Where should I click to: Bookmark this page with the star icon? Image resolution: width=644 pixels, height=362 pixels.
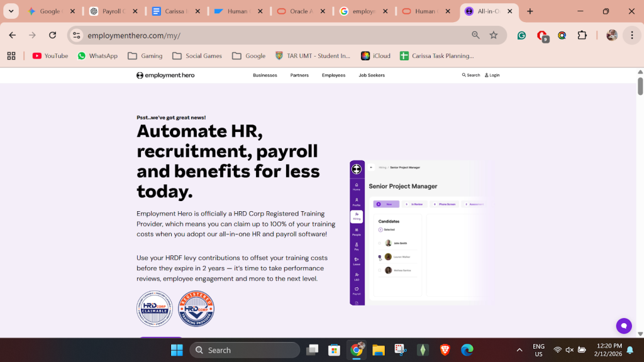[x=494, y=35]
